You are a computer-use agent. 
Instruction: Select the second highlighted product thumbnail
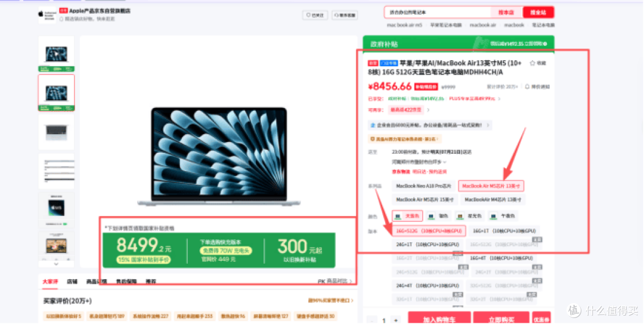pos(56,92)
